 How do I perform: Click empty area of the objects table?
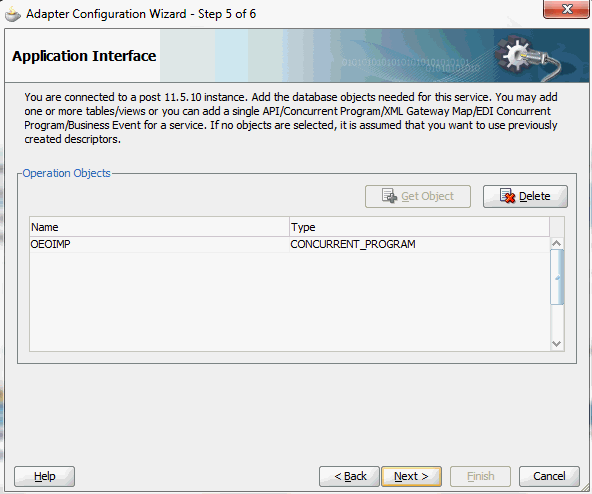pos(290,301)
